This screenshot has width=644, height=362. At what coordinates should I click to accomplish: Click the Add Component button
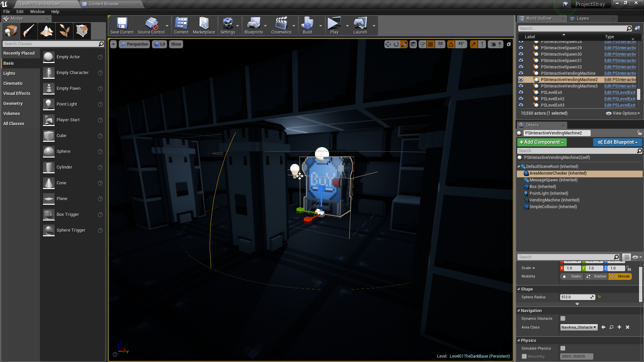(542, 142)
